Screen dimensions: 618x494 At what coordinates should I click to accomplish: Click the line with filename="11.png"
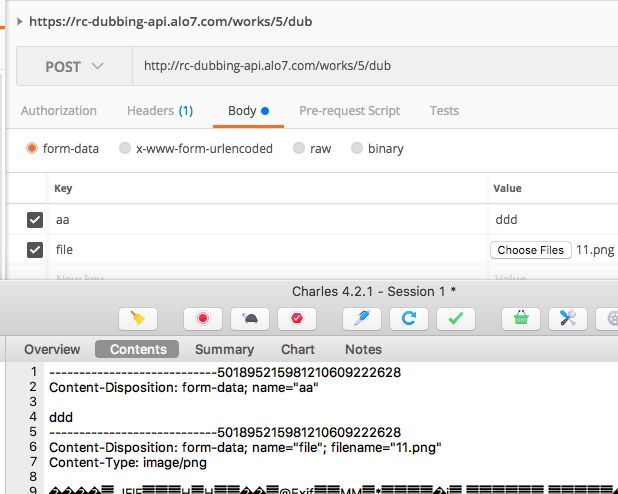[245, 447]
